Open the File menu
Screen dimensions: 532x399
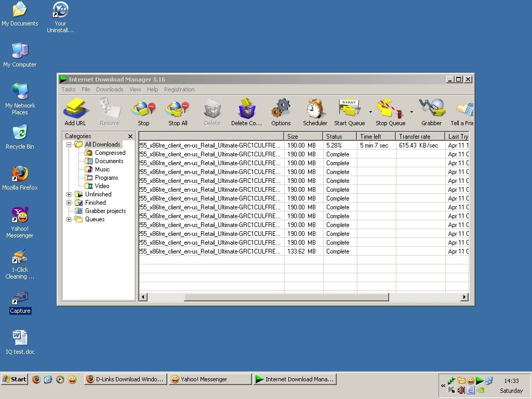(x=86, y=89)
